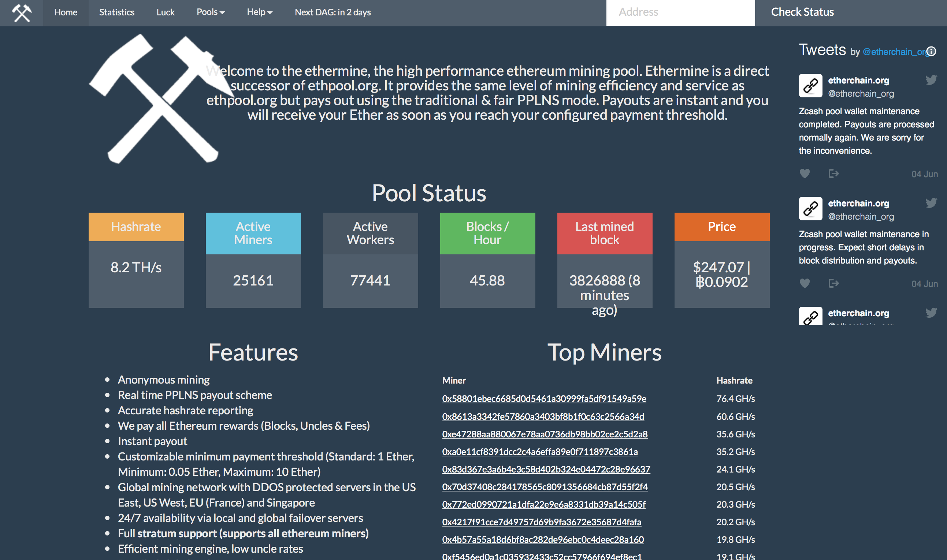The image size is (947, 560).
Task: Go to the Luck page
Action: click(x=165, y=12)
